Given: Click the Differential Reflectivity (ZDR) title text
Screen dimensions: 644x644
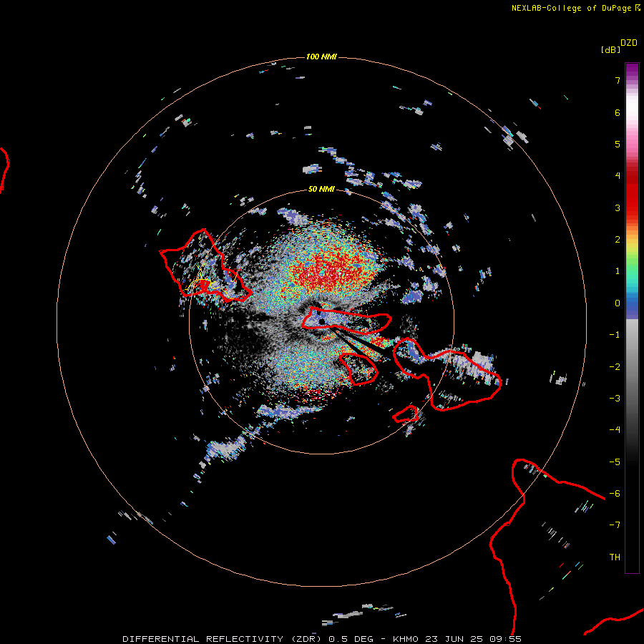Looking at the screenshot, I should click(223, 639).
